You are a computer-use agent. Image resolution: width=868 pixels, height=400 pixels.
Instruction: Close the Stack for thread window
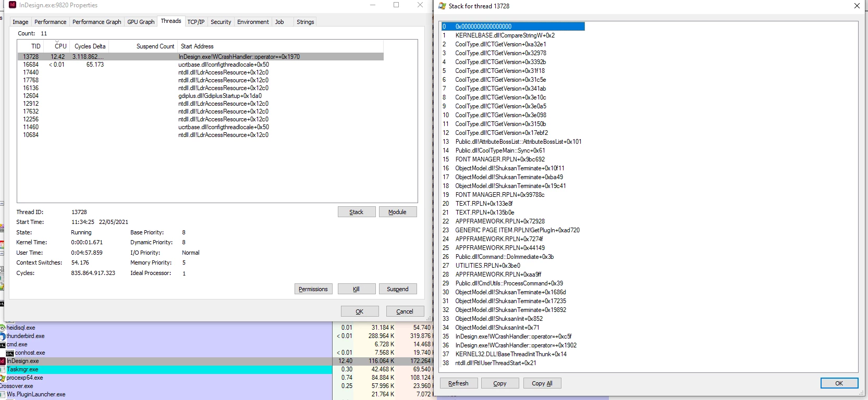(x=857, y=6)
